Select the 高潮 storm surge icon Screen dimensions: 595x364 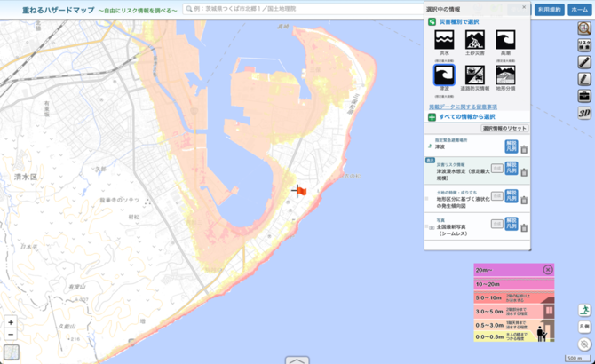[504, 40]
